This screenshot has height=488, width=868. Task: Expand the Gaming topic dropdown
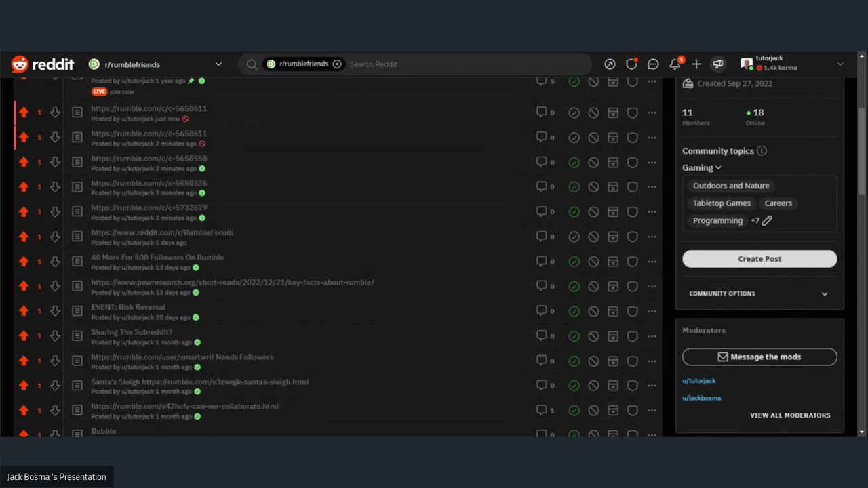pyautogui.click(x=702, y=167)
